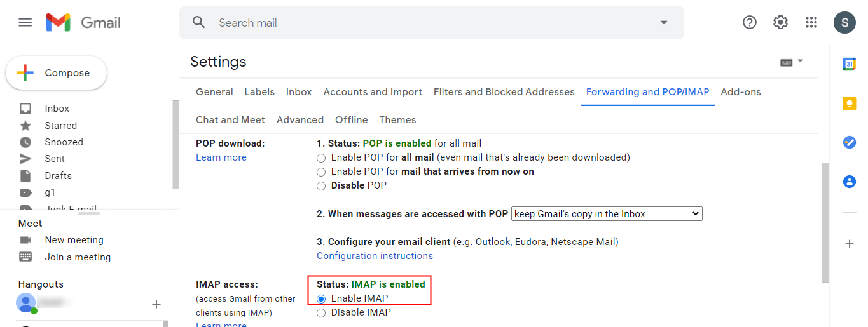The height and width of the screenshot is (327, 868).
Task: Click the Settings gear icon
Action: (780, 23)
